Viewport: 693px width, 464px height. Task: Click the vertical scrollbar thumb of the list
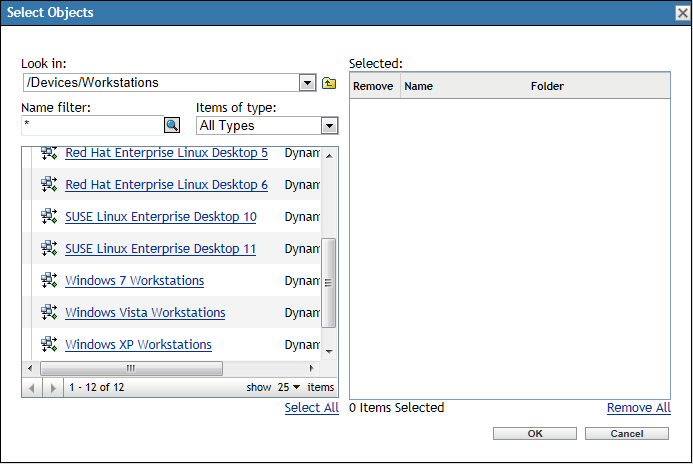328,283
